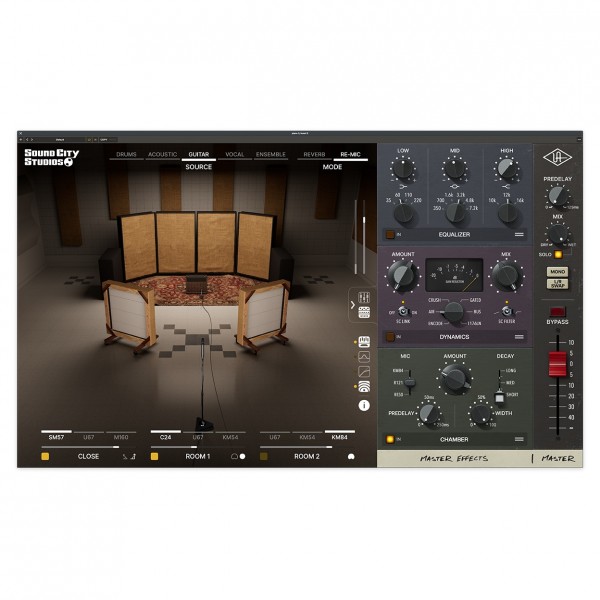Screen dimensions: 600x600
Task: Click the Close mic level slider
Action: (x=88, y=447)
